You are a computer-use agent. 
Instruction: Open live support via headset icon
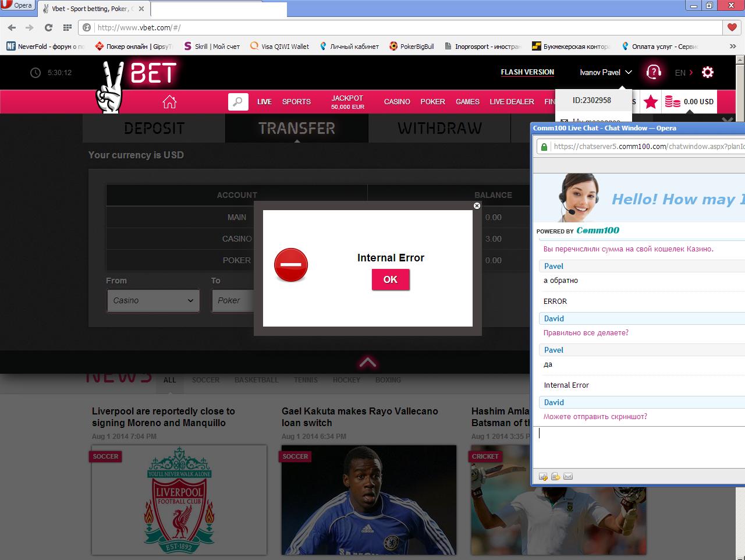pos(654,72)
